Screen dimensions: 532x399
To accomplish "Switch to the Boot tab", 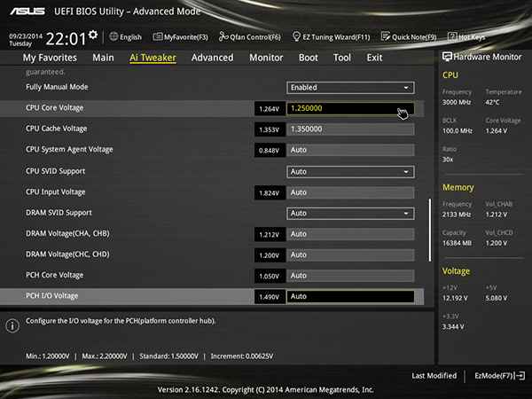I will pos(308,58).
